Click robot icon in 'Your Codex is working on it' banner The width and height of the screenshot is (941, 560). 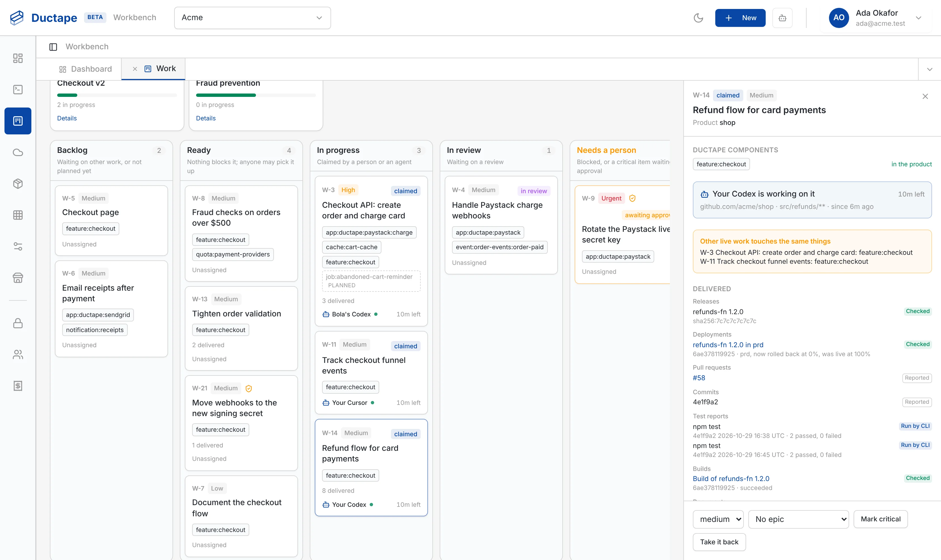pyautogui.click(x=704, y=194)
